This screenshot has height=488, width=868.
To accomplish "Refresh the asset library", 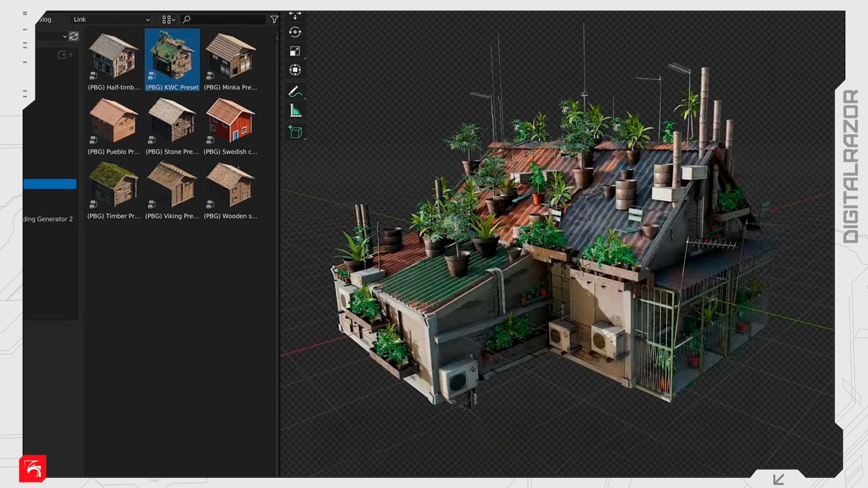I will tap(74, 36).
